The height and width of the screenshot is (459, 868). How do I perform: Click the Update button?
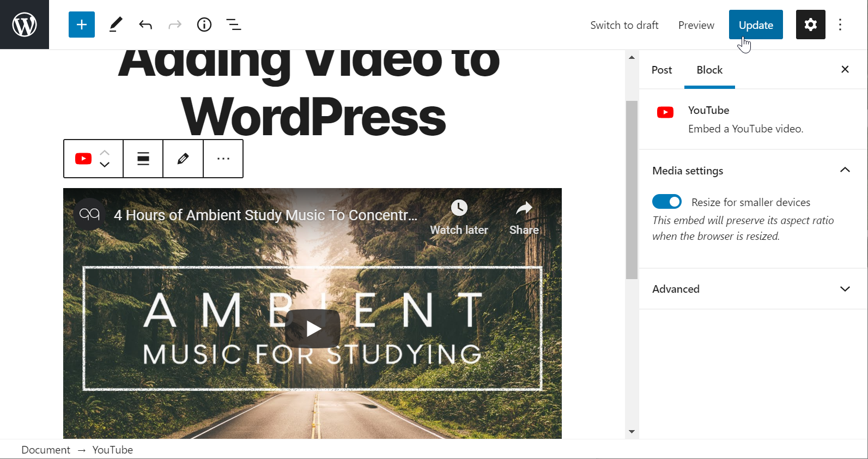coord(756,25)
